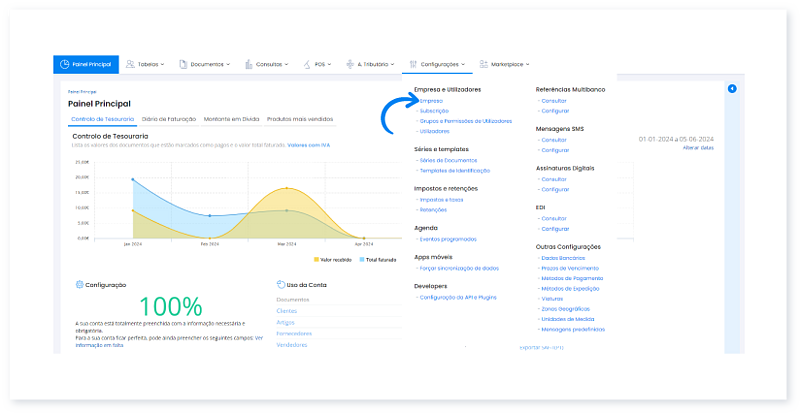Screen dimensions: 800x413
Task: Click the Consultas menu icon
Action: click(249, 64)
